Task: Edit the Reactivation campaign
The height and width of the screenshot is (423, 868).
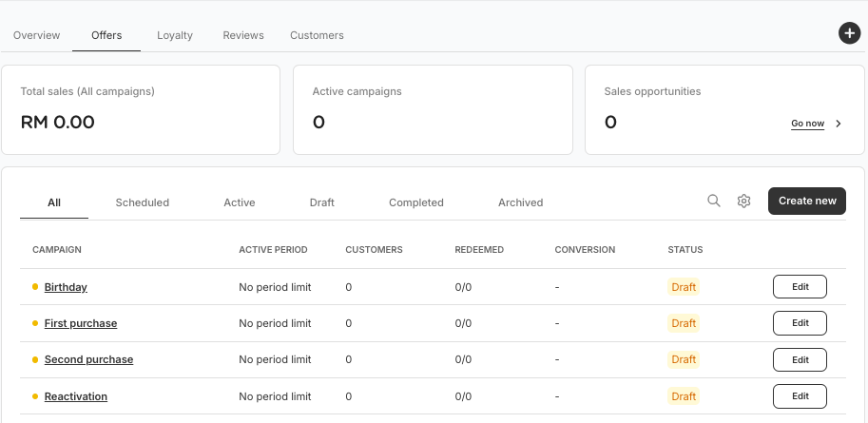Action: pos(800,396)
